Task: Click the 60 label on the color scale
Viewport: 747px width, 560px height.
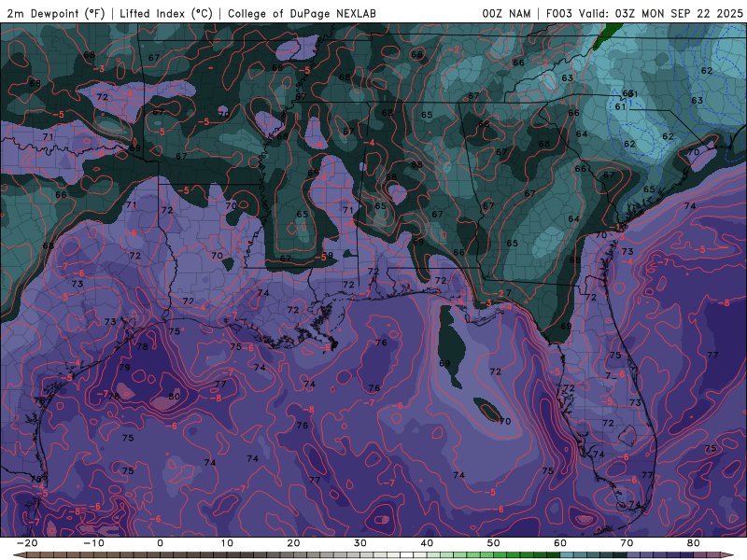Action: pyautogui.click(x=560, y=543)
